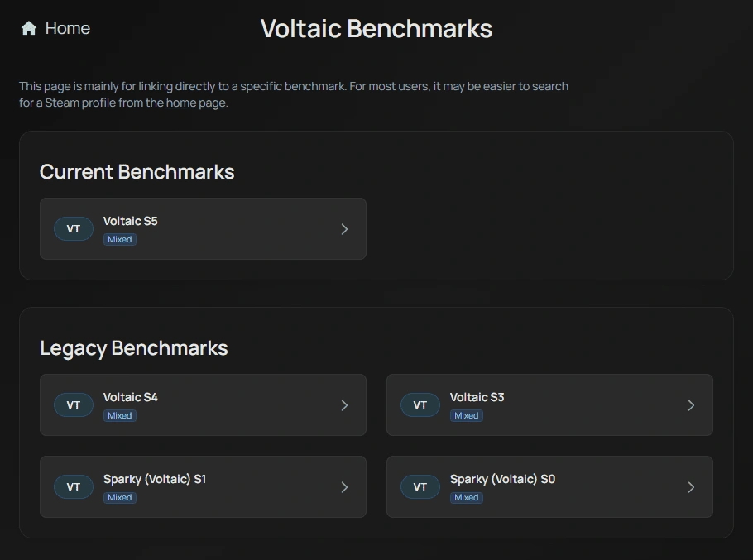Click the VT badge beside Voltaic S3
The height and width of the screenshot is (560, 753).
tap(420, 405)
